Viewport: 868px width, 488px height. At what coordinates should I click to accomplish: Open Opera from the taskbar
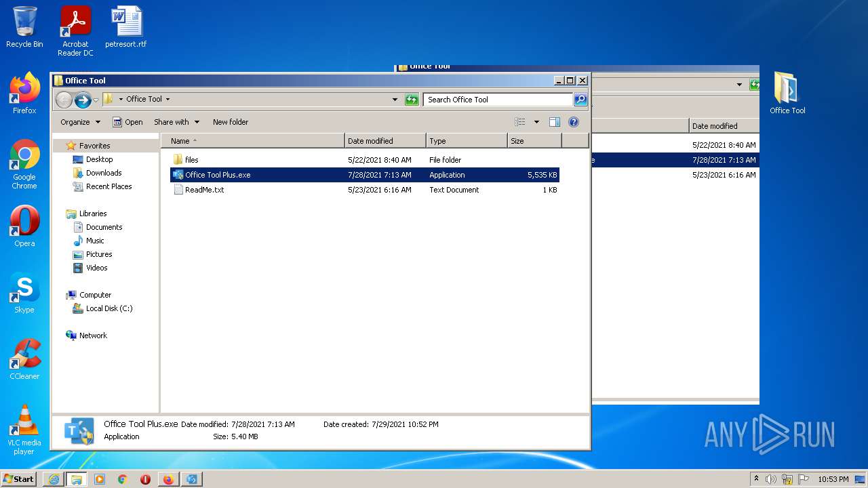coord(145,479)
